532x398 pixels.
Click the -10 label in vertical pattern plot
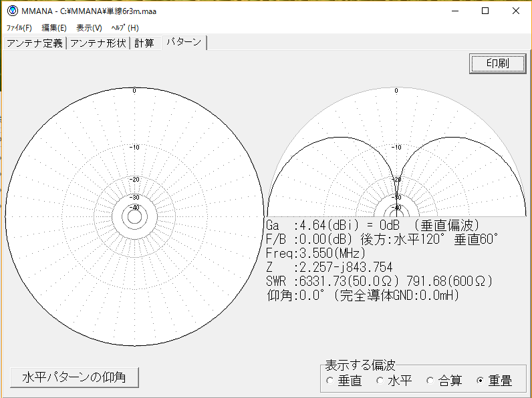[x=396, y=147]
